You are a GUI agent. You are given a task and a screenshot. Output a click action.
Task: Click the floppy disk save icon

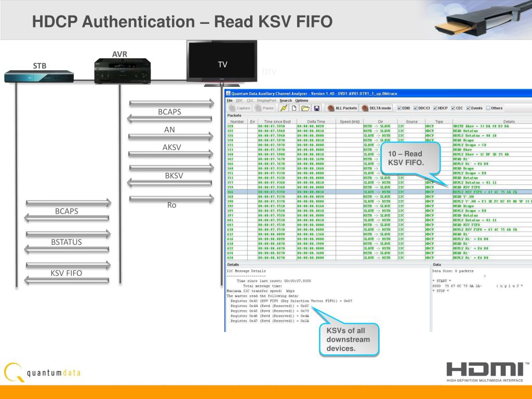click(x=316, y=108)
